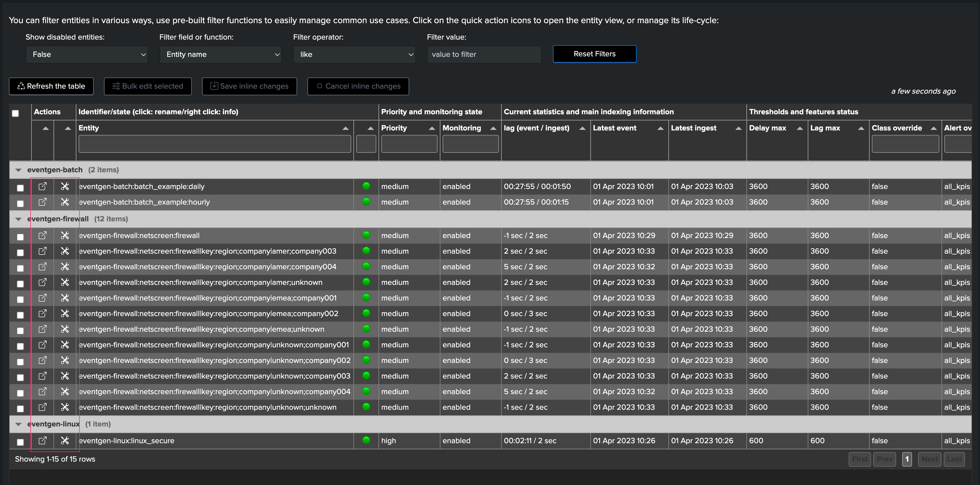Image resolution: width=980 pixels, height=485 pixels.
Task: Select checkbox for companylunknown;company001 row
Action: pyautogui.click(x=21, y=346)
